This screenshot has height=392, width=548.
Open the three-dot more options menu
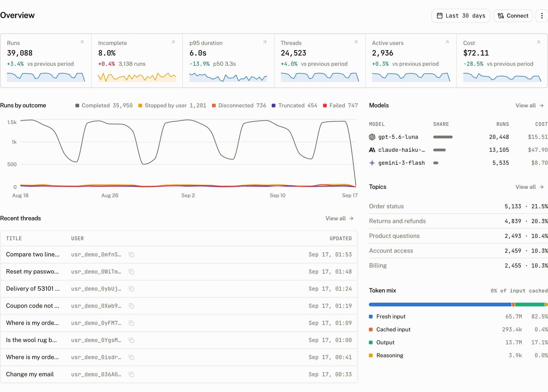tap(542, 16)
